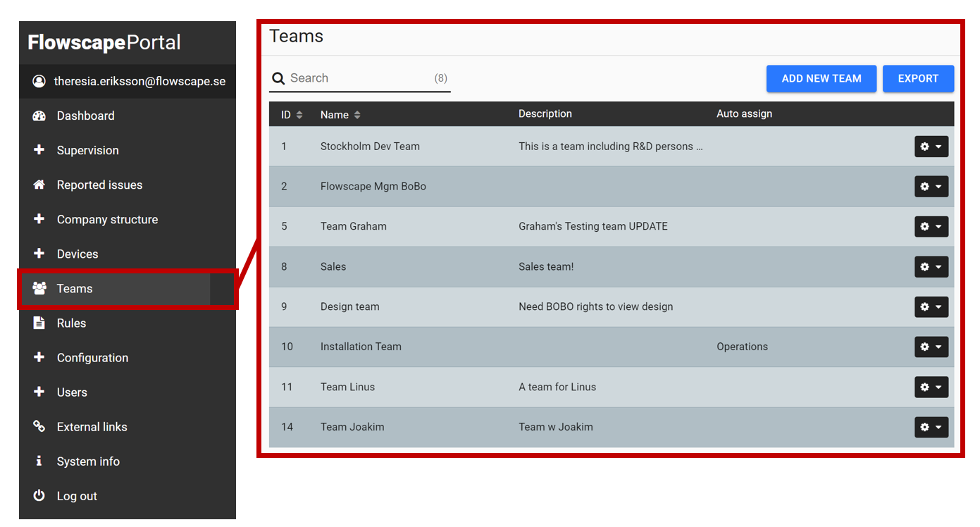
Task: Open gear dropdown for Design team
Action: pyautogui.click(x=931, y=307)
